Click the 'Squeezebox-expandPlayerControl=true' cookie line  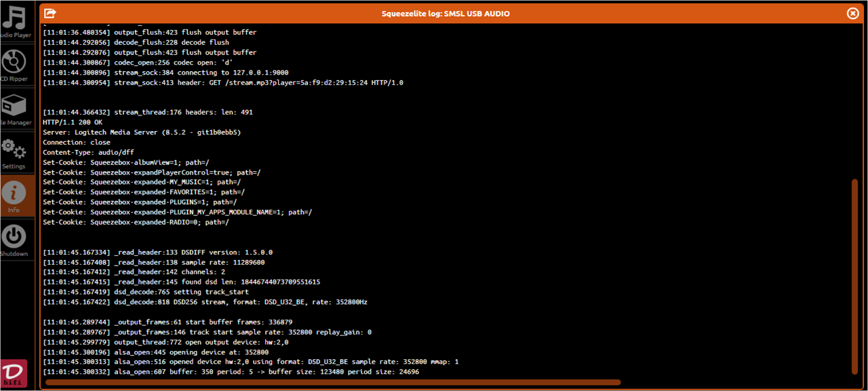(x=151, y=172)
